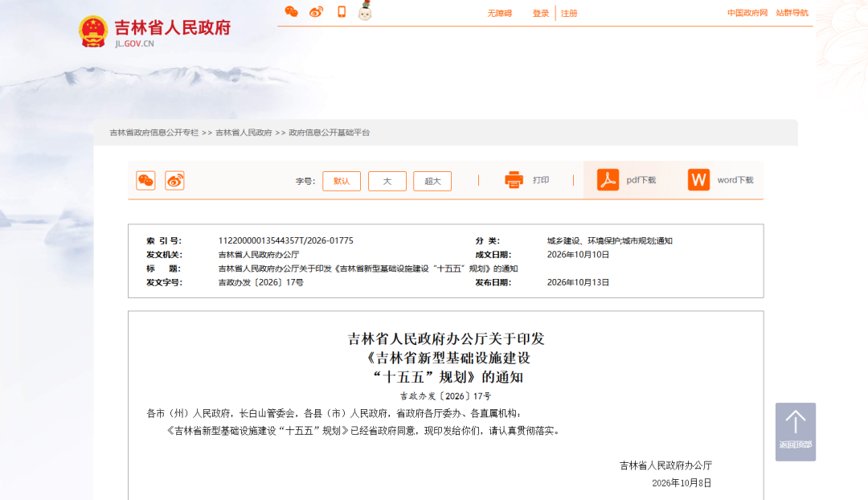
Task: Click the 返回顶部 back-to-top arrow
Action: (x=796, y=432)
